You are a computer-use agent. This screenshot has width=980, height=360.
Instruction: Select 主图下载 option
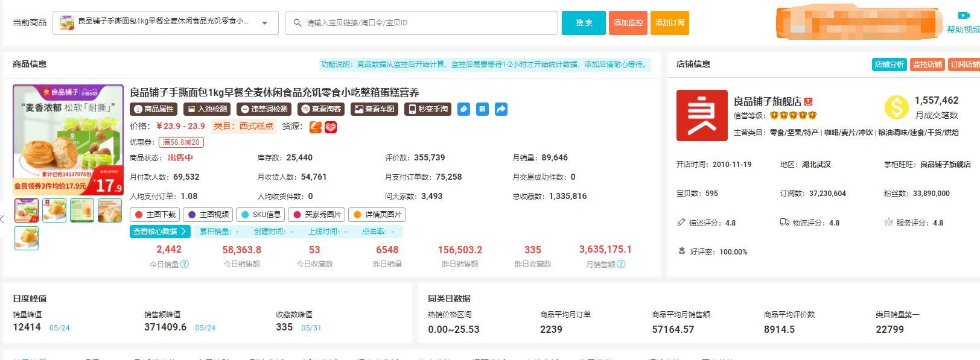pyautogui.click(x=155, y=215)
